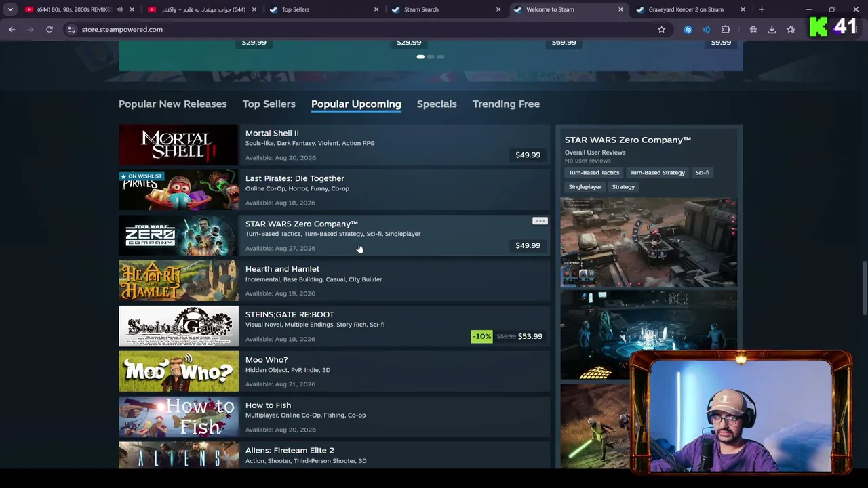Open the Moo Who? game thumbnail
This screenshot has height=488, width=868.
178,371
